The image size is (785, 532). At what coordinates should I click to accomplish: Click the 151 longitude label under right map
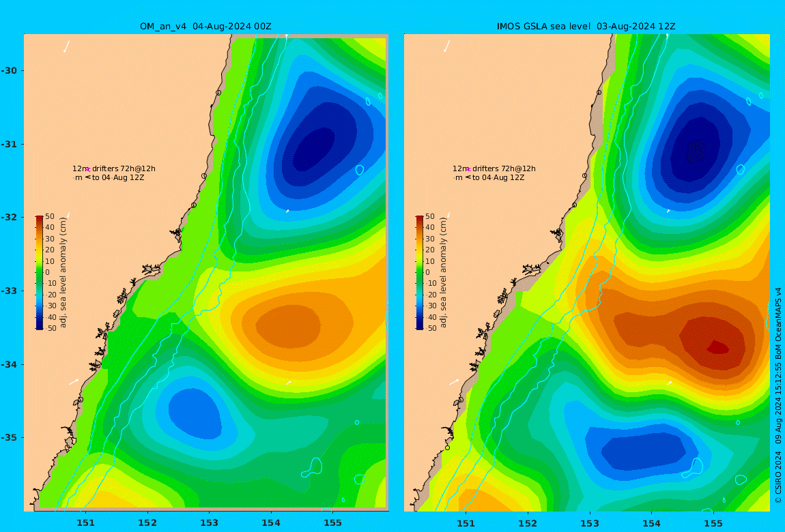[466, 523]
